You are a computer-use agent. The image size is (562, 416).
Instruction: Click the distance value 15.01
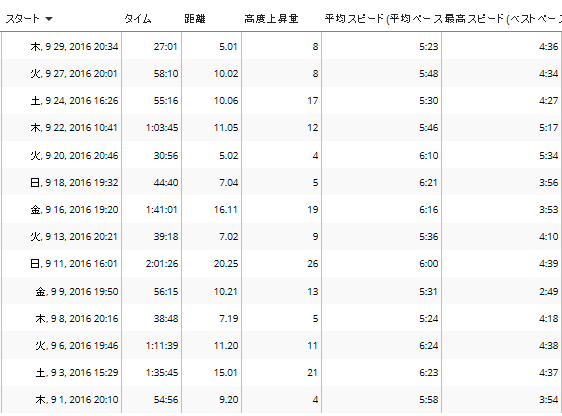point(226,373)
